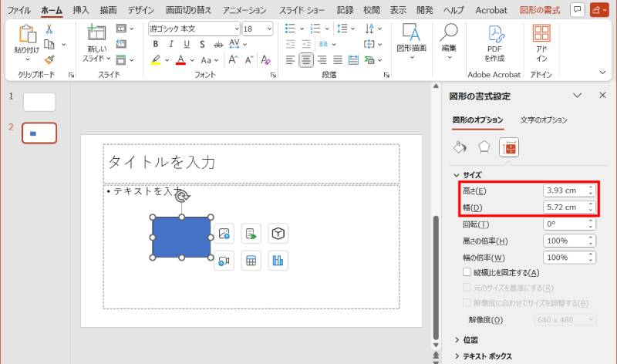
Task: Open the highlight color dropdown arrow
Action: click(x=167, y=60)
